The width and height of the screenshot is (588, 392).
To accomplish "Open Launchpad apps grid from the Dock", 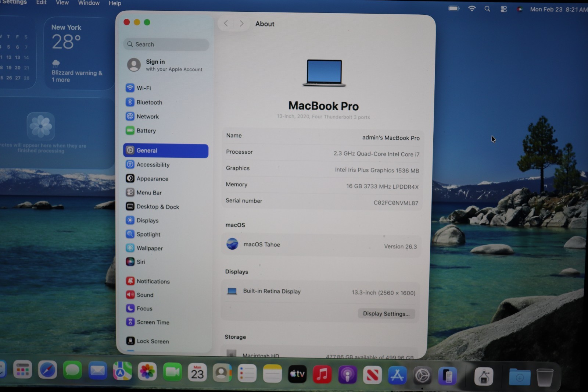I will click(x=22, y=369).
